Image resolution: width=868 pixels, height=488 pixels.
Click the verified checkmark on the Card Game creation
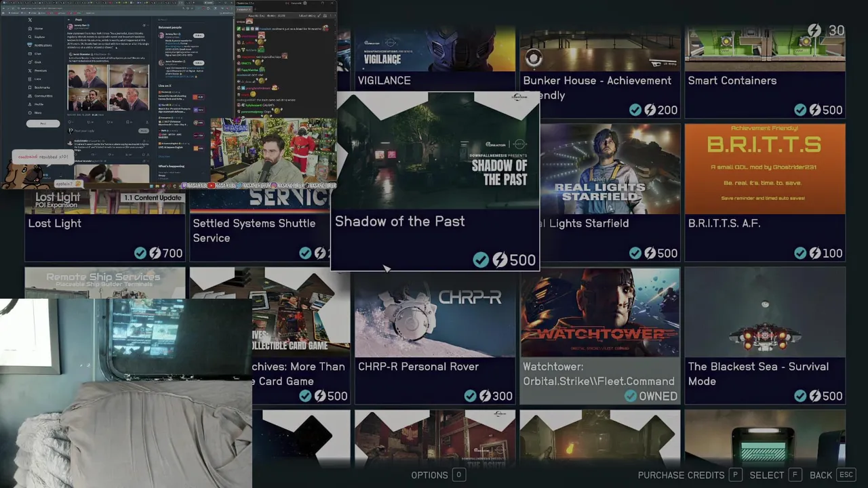point(306,396)
